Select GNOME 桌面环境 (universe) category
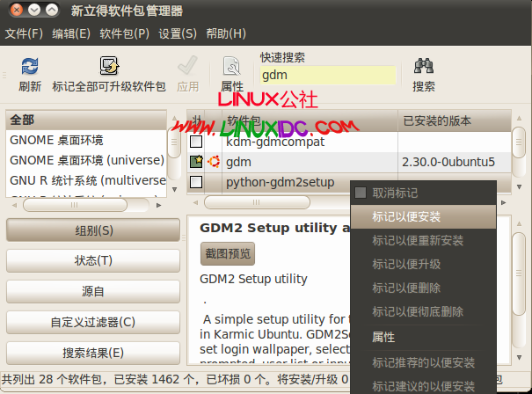The width and height of the screenshot is (532, 394). pyautogui.click(x=86, y=160)
